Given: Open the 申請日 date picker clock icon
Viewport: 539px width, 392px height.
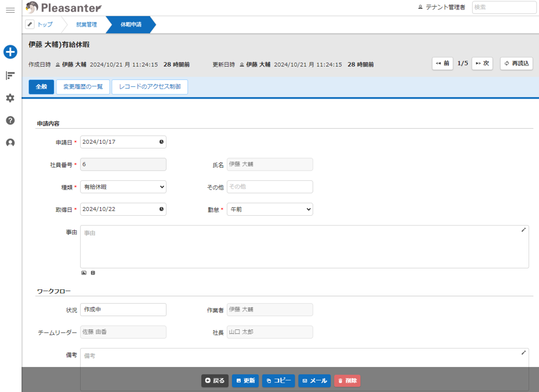Looking at the screenshot, I should (161, 141).
